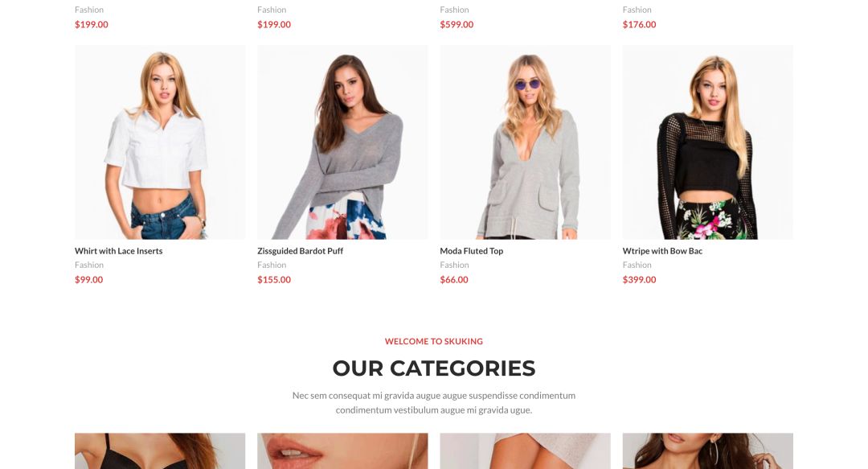Viewport: 868px width, 469px height.
Task: Click the OUR CATEGORIES heading
Action: [434, 368]
